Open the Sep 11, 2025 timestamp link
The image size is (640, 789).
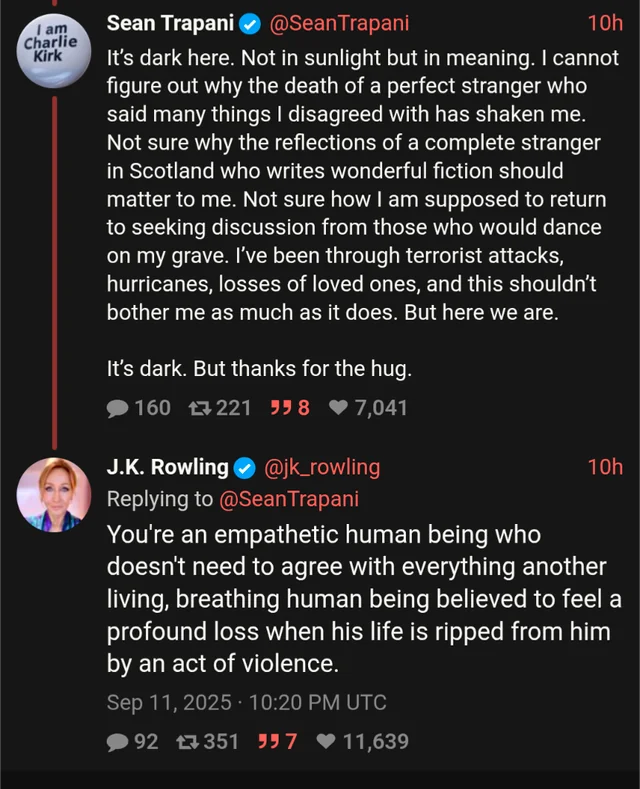pos(246,703)
